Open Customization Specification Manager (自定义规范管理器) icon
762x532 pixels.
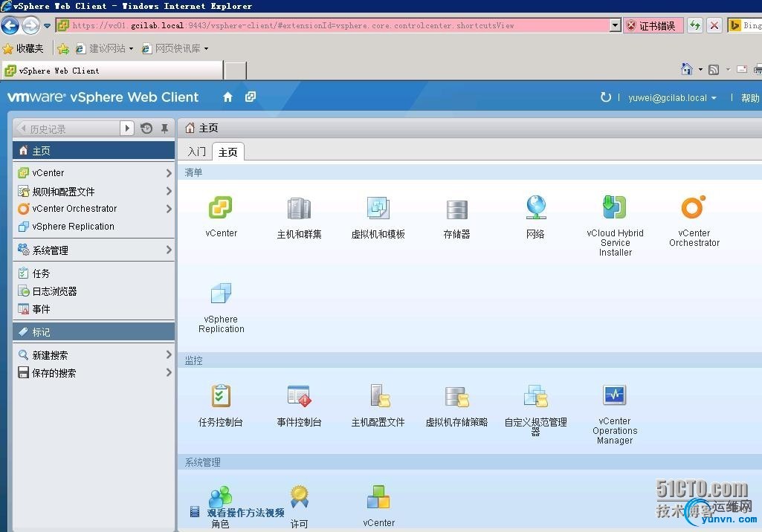click(535, 396)
